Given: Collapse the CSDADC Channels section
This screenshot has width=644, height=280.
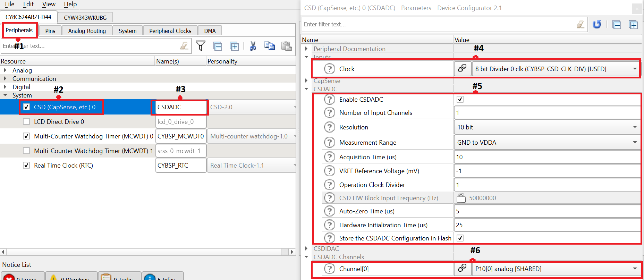Looking at the screenshot, I should pyautogui.click(x=306, y=257).
